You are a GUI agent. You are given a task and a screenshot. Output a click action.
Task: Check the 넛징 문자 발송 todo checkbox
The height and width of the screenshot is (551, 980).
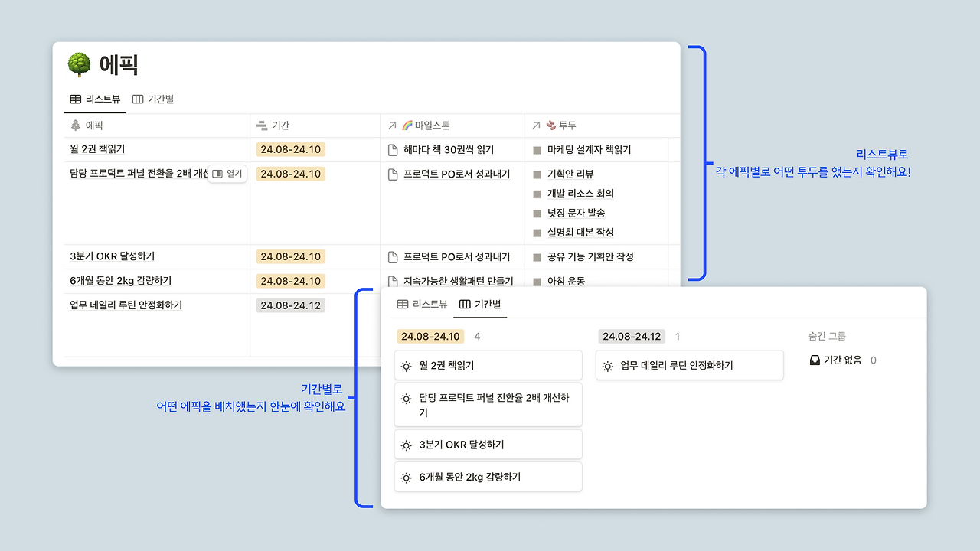[539, 212]
